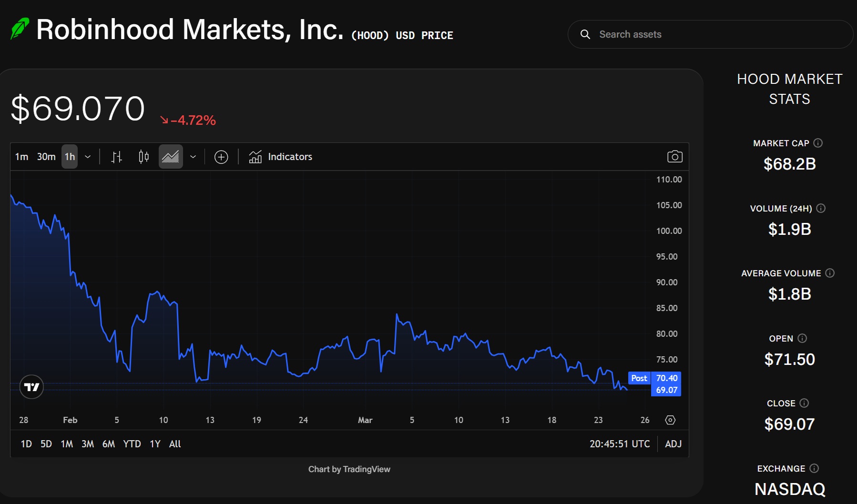Toggle ADJ adjusted data setting
Screen dimensions: 857x504
tap(673, 444)
